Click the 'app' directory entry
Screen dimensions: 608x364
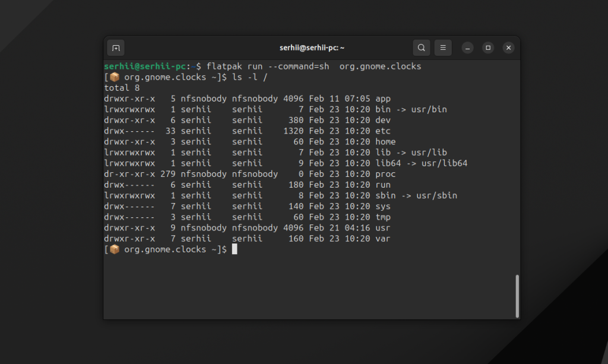(383, 99)
